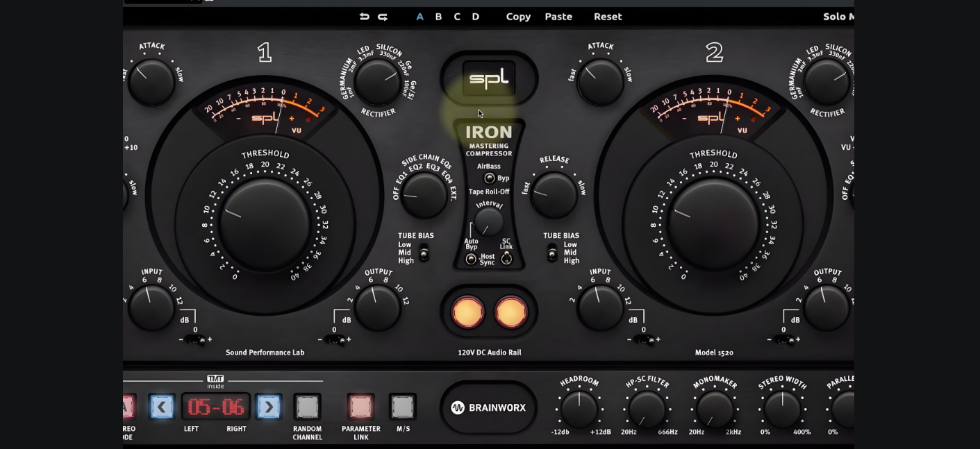Flip the channel 2 Tube Bias switch

552,253
